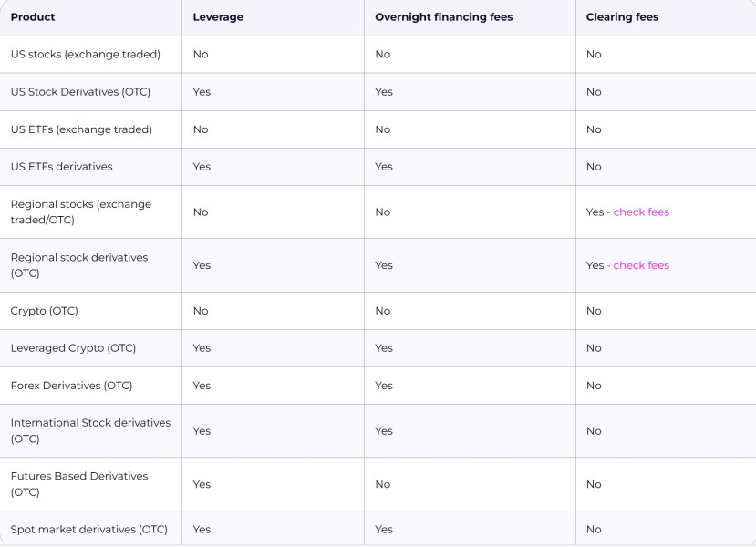Select Futures Based Derivatives (OTC) product cell

[78, 483]
